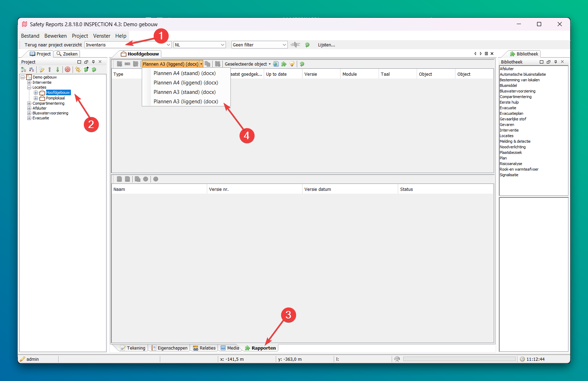The image size is (588, 381).
Task: Open the Zoeken tab
Action: [67, 54]
